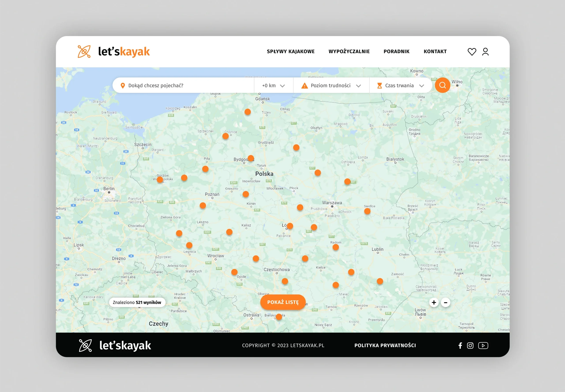Open user account profile icon
Viewport: 565px width, 392px height.
point(485,52)
